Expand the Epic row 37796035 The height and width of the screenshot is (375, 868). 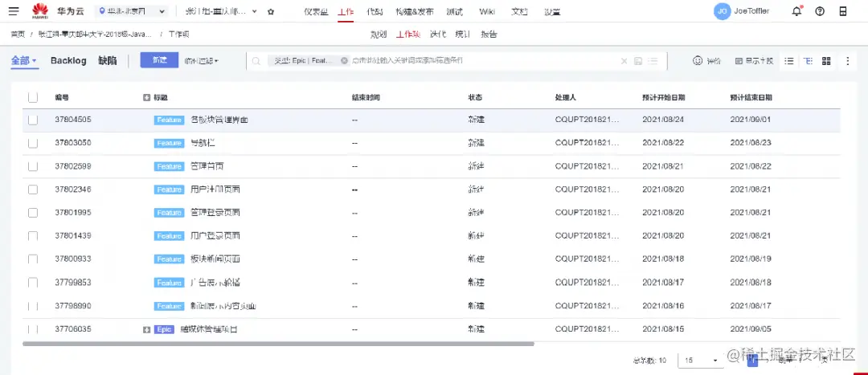pyautogui.click(x=147, y=330)
